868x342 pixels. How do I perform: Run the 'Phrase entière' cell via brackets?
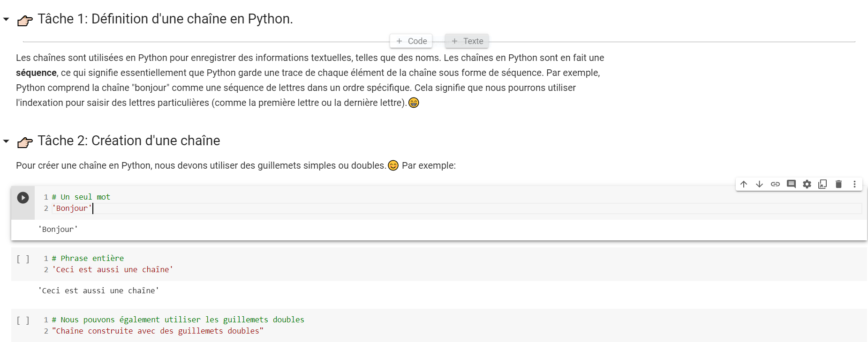pyautogui.click(x=23, y=259)
